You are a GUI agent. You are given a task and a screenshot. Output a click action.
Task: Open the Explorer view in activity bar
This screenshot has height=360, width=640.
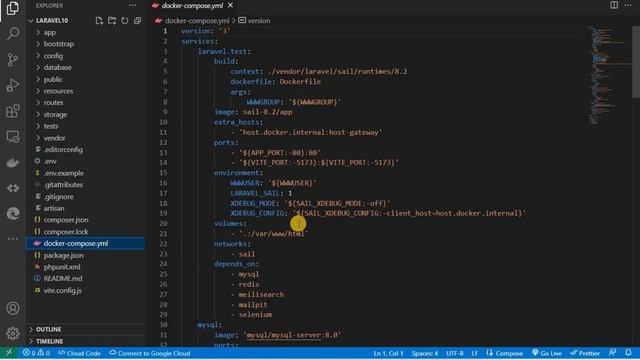pos(13,8)
